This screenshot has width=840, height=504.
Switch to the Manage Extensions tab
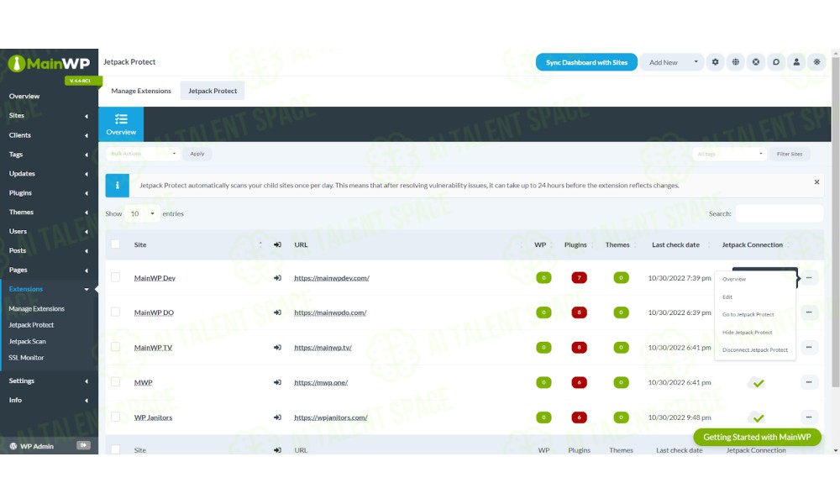[x=141, y=91]
